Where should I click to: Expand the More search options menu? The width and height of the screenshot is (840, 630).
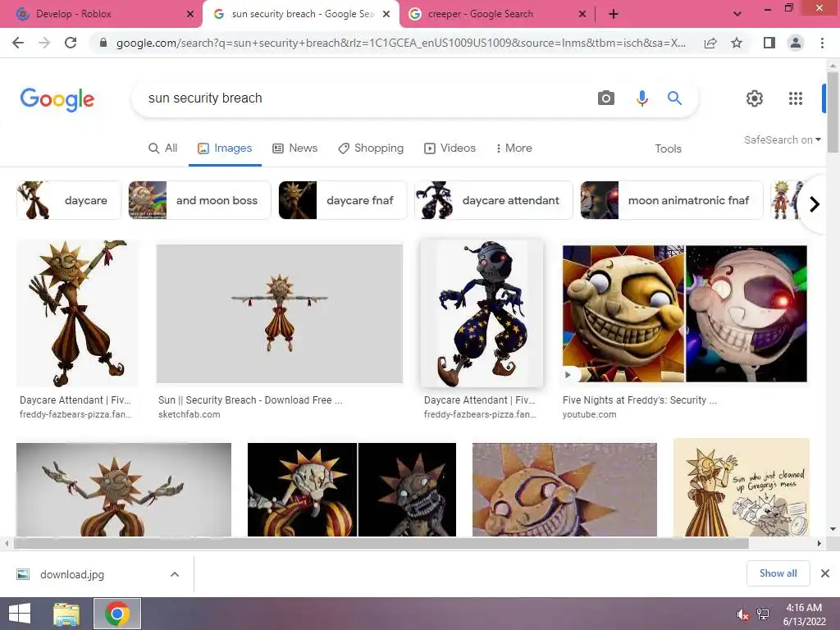(x=514, y=148)
